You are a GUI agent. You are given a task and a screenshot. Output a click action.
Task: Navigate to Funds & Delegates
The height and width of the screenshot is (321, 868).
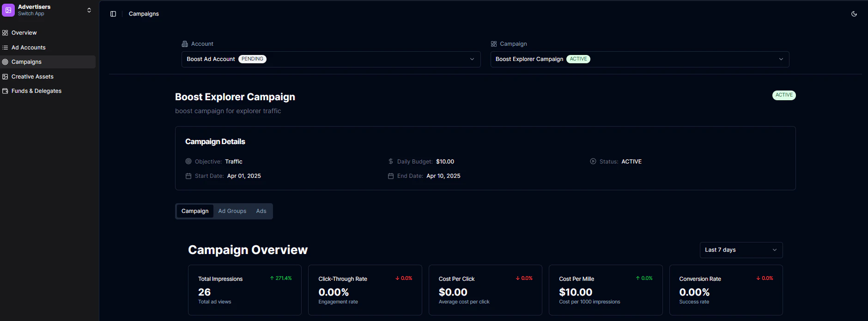pyautogui.click(x=48, y=91)
